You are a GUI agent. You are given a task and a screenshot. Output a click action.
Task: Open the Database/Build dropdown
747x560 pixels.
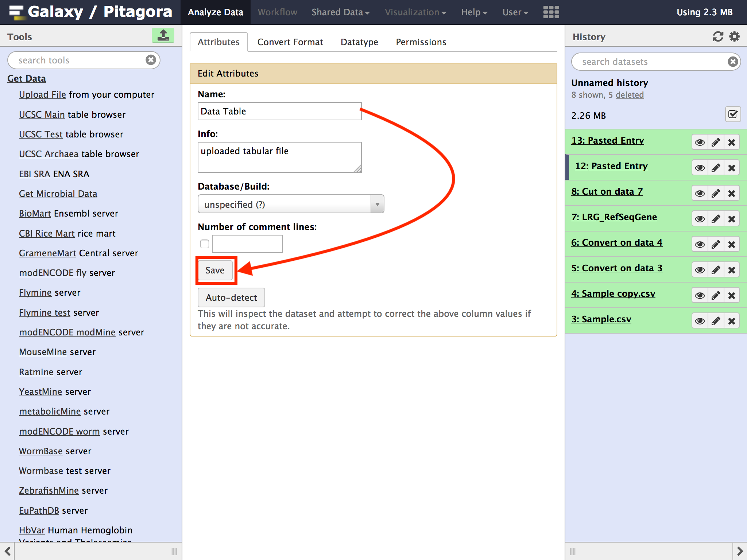[291, 204]
